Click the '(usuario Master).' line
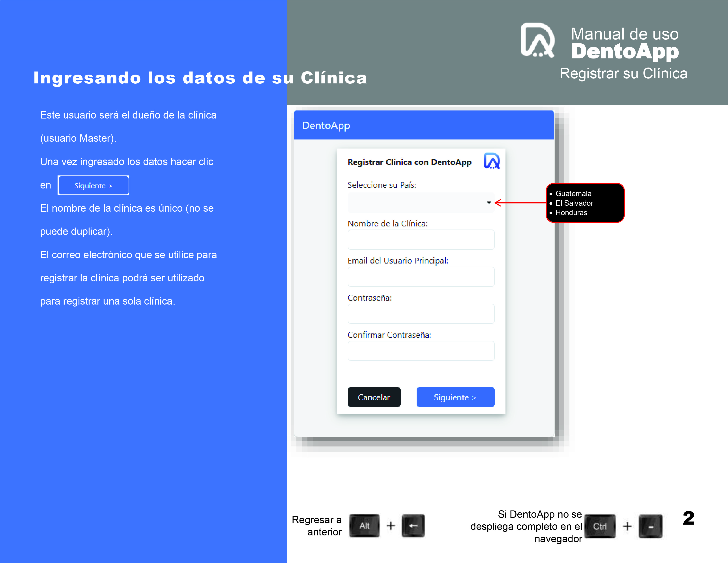The width and height of the screenshot is (728, 563). point(78,138)
